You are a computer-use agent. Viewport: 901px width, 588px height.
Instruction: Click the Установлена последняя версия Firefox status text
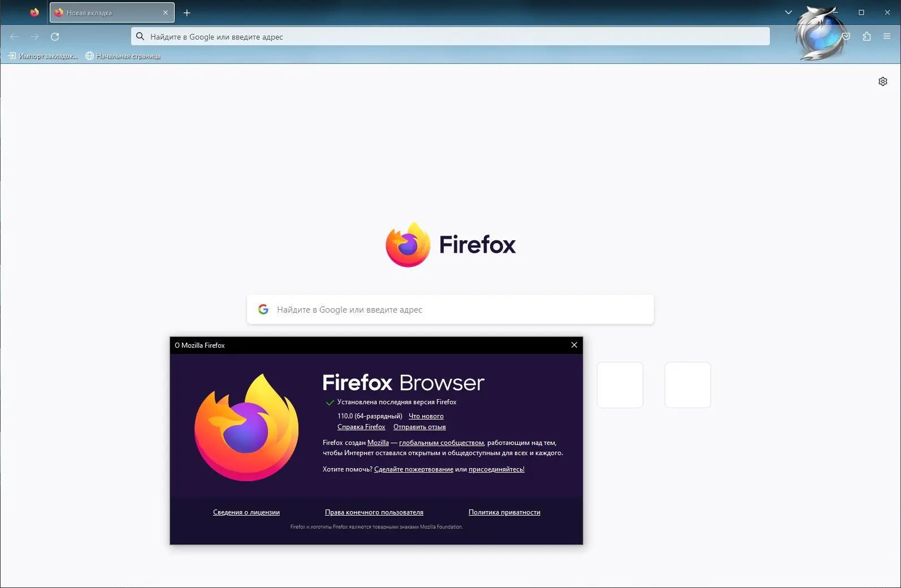tap(397, 402)
